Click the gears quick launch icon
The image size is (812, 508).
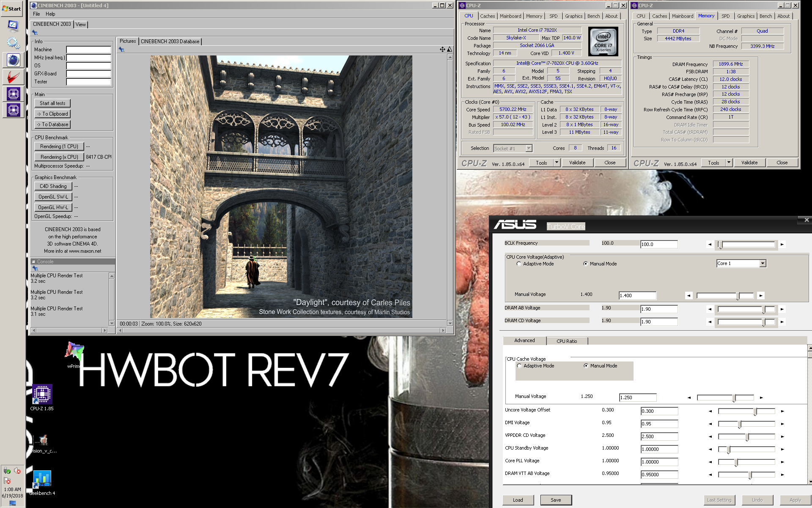(13, 43)
